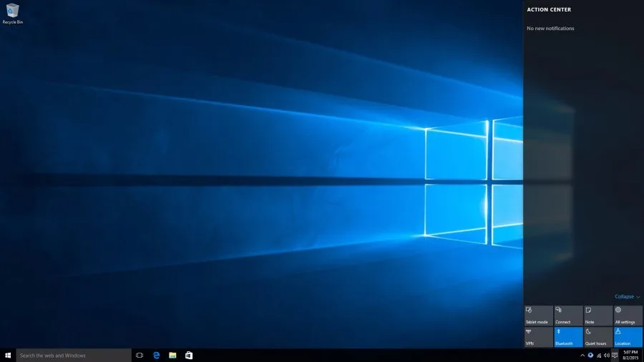Enable Quiet hours quick action
The height and width of the screenshot is (362, 644).
598,337
